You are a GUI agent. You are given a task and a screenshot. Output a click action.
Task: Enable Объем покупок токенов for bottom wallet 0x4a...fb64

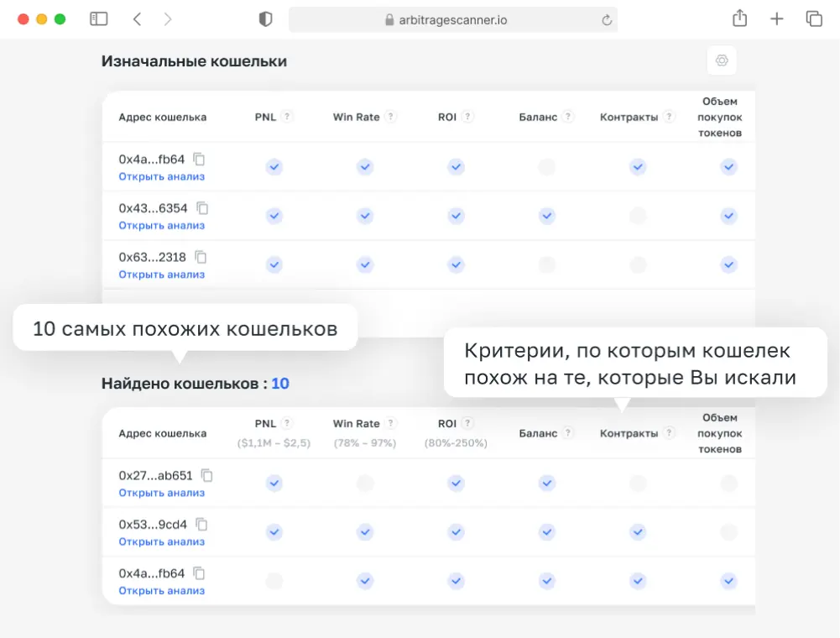(728, 581)
